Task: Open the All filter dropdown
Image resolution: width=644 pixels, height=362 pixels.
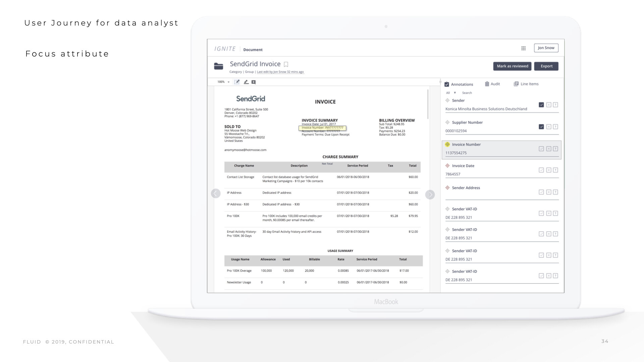Action: (451, 93)
